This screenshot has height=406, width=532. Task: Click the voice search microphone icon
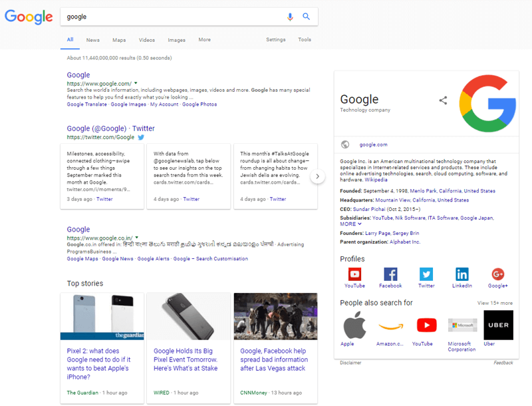(291, 16)
